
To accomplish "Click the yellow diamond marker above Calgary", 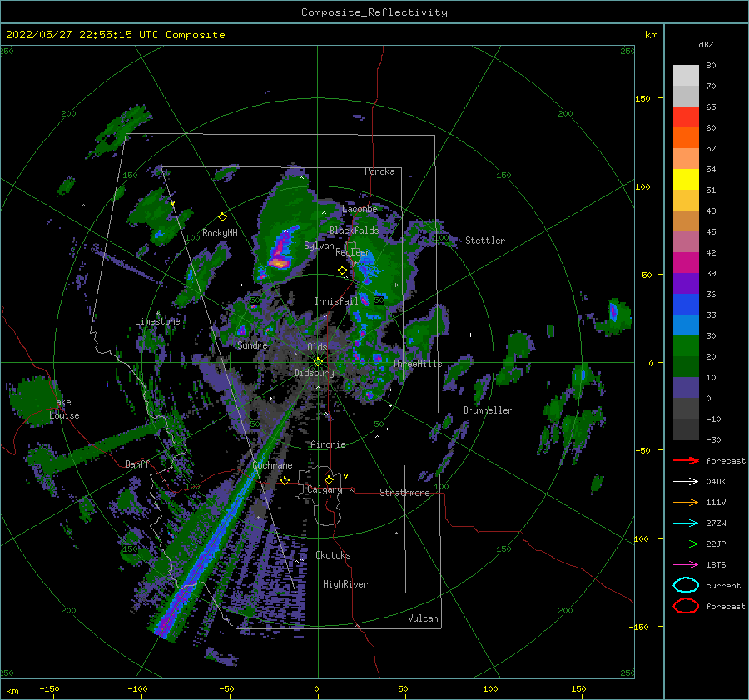I will [329, 479].
